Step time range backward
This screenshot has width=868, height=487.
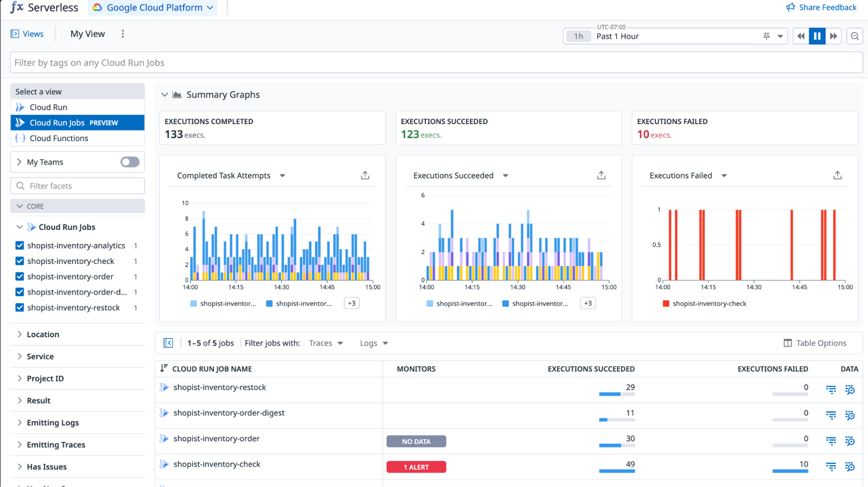801,36
